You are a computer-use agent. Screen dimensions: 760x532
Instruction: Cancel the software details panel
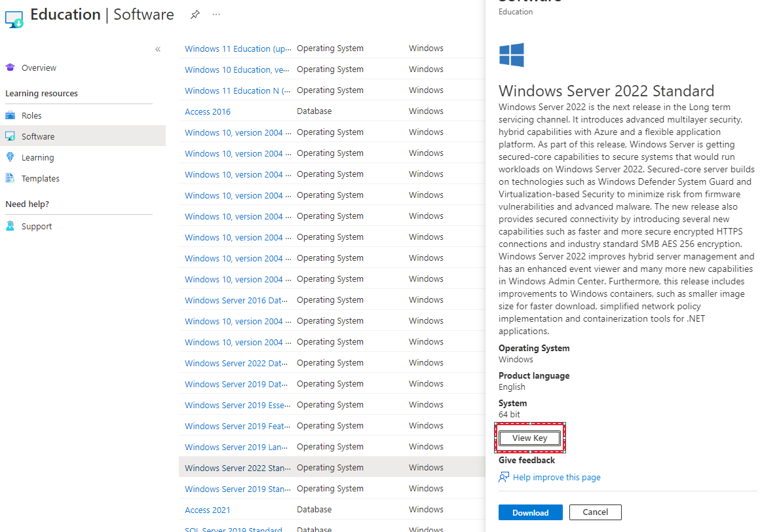[595, 512]
